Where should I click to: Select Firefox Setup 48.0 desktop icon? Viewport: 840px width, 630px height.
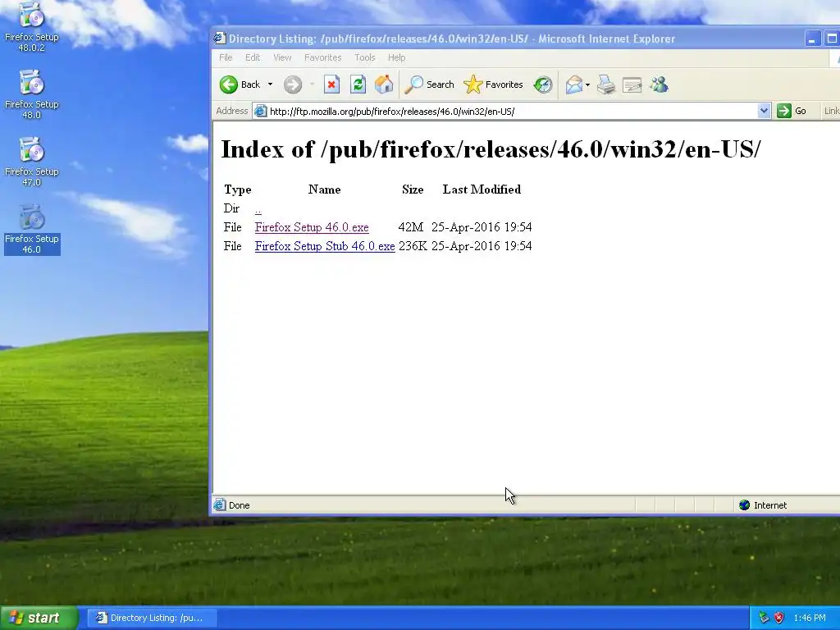click(x=32, y=94)
